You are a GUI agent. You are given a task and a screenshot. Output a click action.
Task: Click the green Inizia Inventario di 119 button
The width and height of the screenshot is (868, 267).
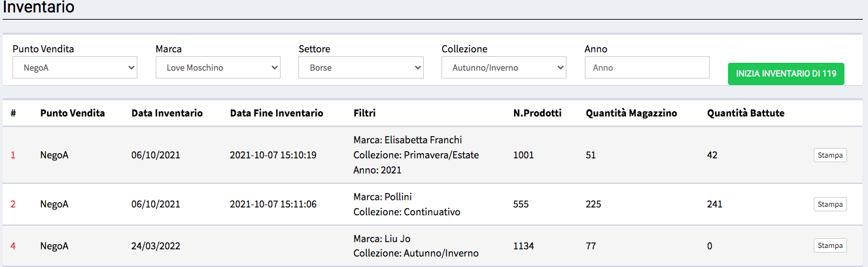(786, 74)
